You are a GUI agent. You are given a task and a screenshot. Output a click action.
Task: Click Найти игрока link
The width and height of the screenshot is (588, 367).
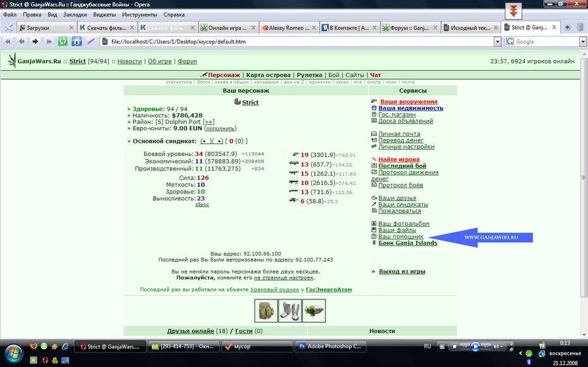pyautogui.click(x=399, y=159)
